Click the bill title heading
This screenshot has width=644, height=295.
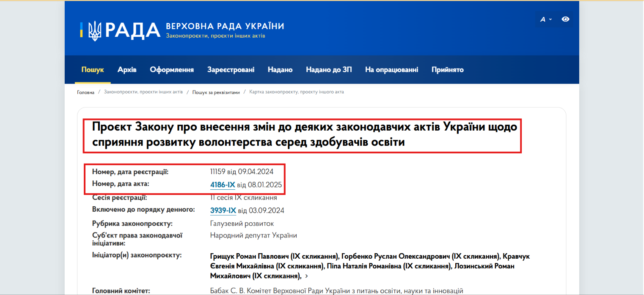tap(305, 134)
